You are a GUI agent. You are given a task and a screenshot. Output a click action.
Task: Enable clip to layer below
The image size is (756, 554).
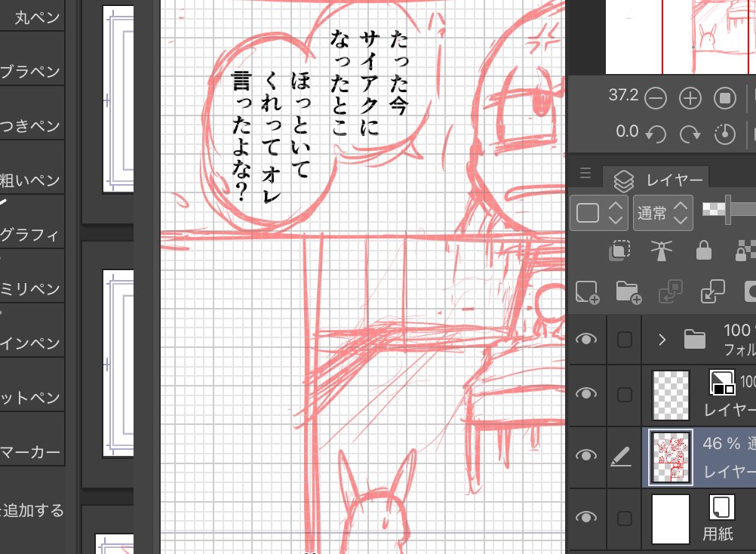pyautogui.click(x=619, y=251)
